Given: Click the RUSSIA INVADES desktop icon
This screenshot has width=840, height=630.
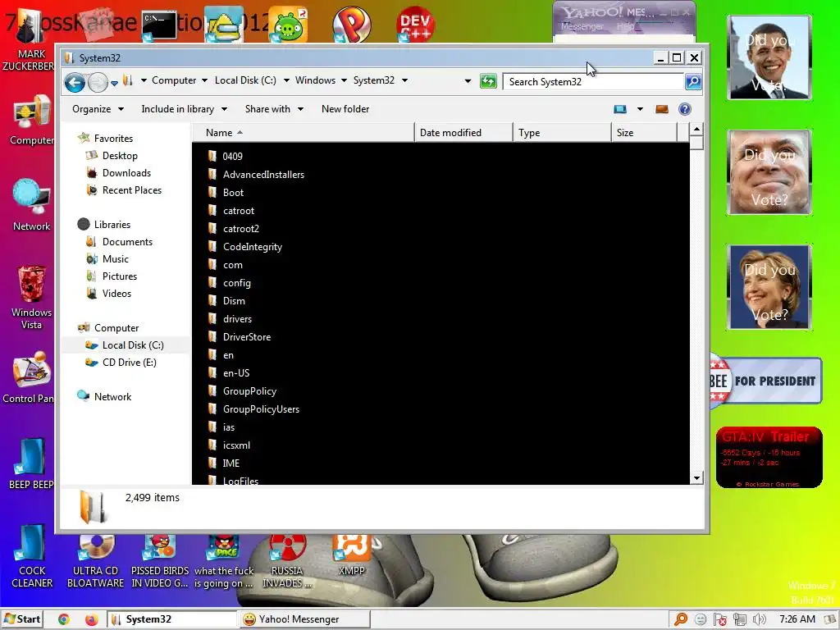Looking at the screenshot, I should pyautogui.click(x=287, y=561).
